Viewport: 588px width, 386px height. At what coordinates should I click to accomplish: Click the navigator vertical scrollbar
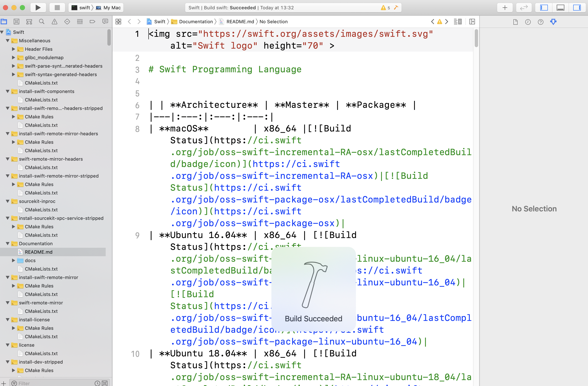pyautogui.click(x=109, y=38)
